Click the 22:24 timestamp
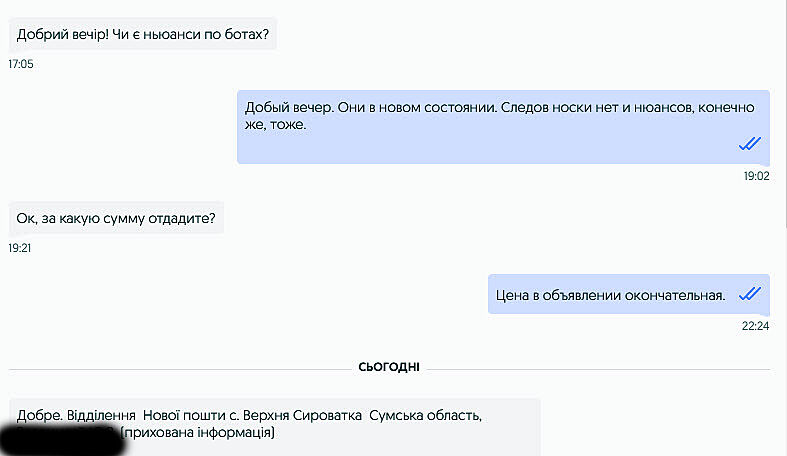 click(756, 326)
